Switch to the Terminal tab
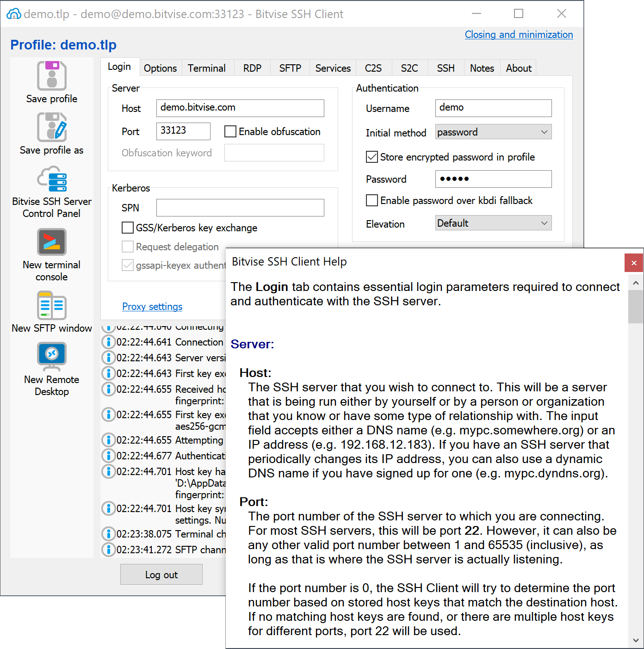 click(207, 68)
